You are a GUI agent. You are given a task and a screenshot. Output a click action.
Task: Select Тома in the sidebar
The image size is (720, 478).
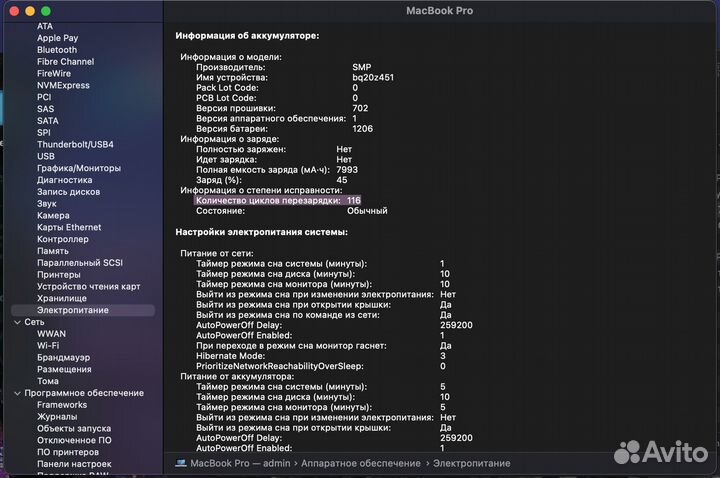coord(47,381)
